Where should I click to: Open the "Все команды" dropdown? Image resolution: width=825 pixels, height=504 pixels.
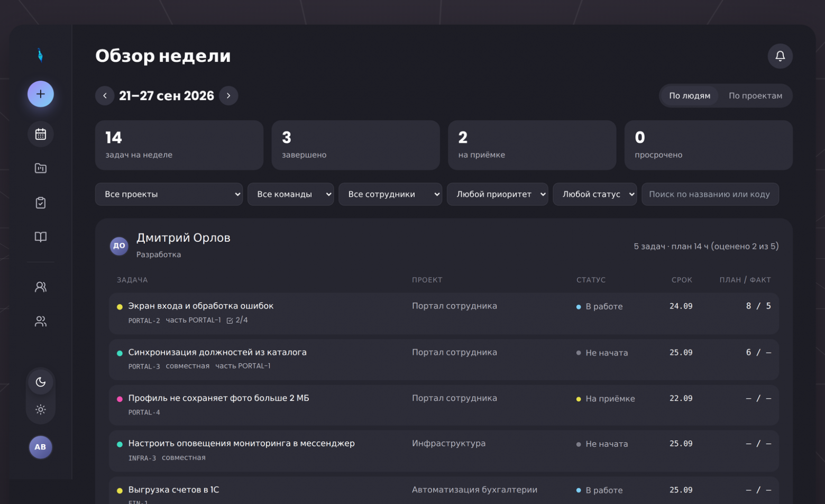[x=290, y=194]
